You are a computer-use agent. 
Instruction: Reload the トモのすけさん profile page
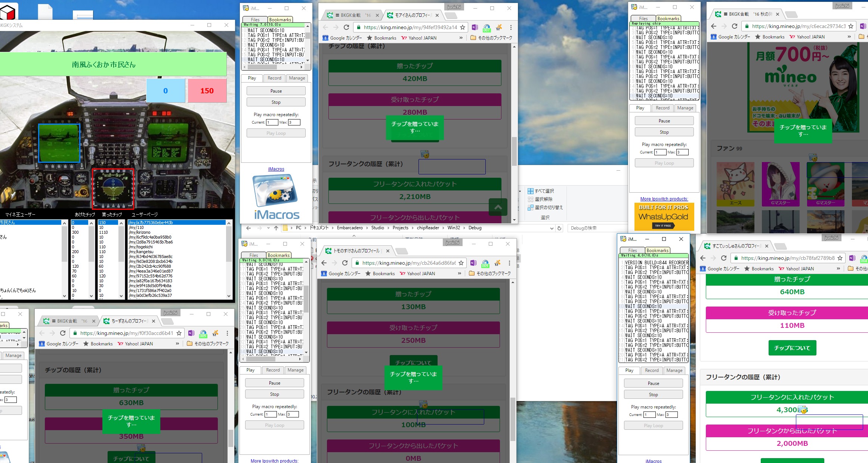345,263
